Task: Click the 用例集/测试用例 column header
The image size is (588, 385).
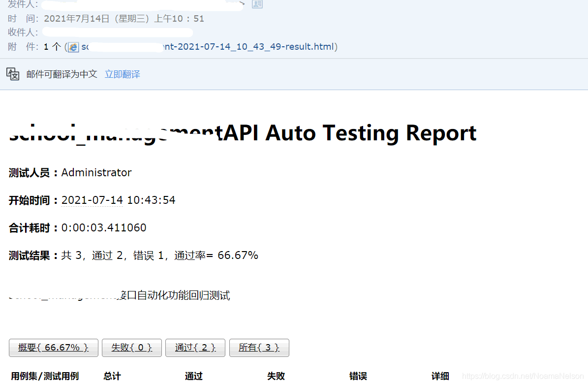Action: [x=45, y=376]
